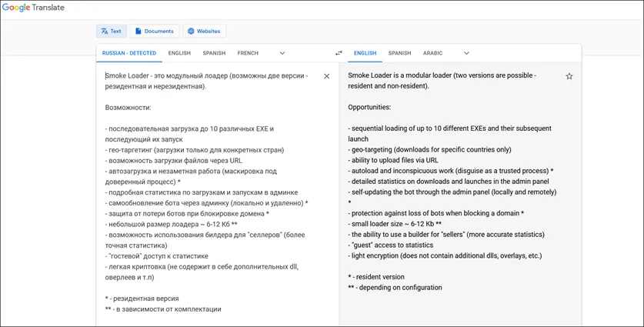Click the '- ability to upload files via URL' line
This screenshot has width=644, height=327.
coord(393,160)
